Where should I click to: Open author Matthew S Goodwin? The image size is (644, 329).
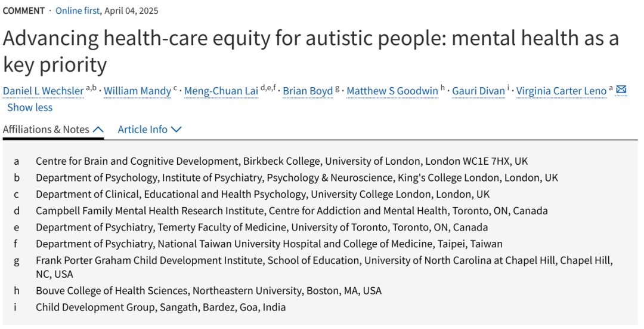pyautogui.click(x=392, y=91)
